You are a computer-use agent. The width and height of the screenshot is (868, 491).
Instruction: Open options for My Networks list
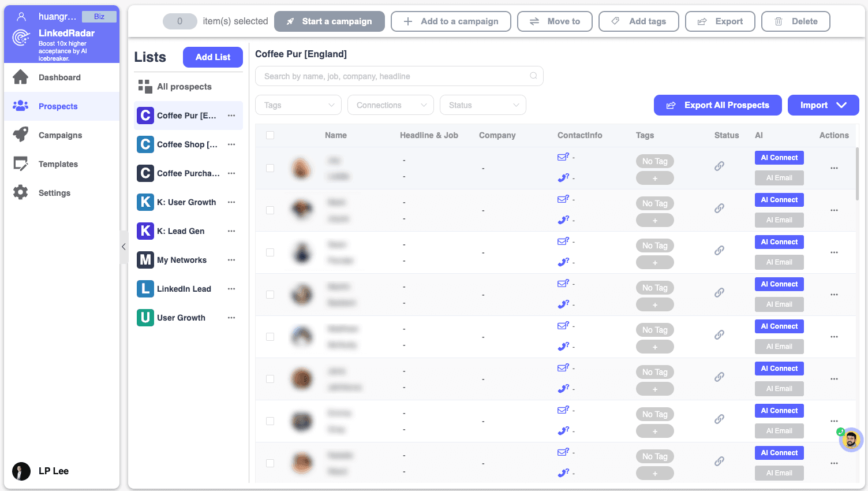231,260
